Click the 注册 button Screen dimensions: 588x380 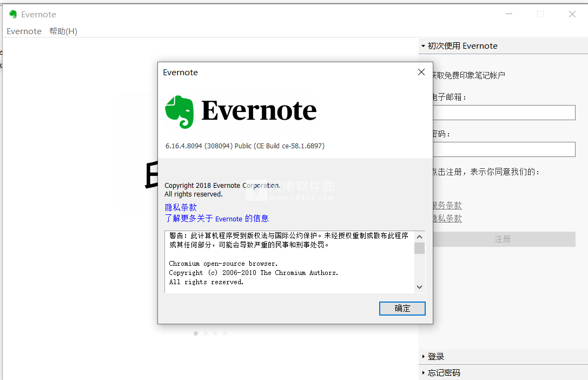click(x=504, y=239)
